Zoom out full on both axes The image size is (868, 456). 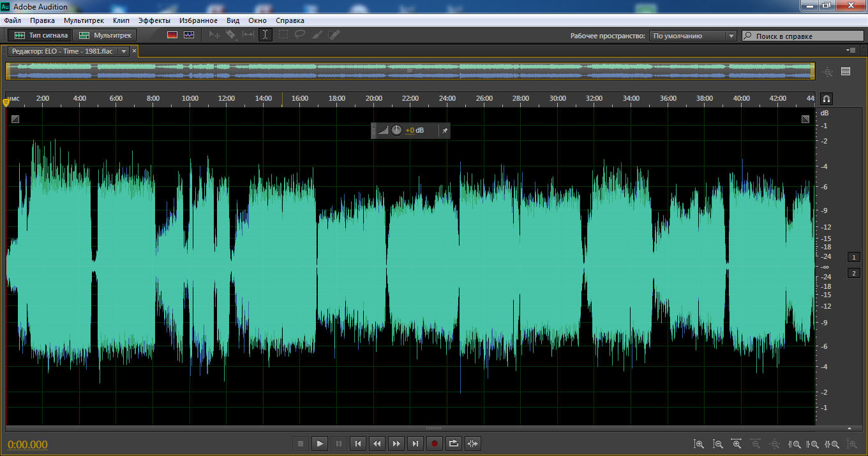[775, 444]
